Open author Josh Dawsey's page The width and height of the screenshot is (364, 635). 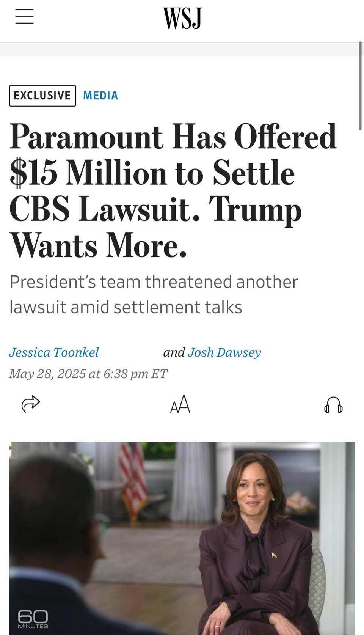[x=224, y=352]
